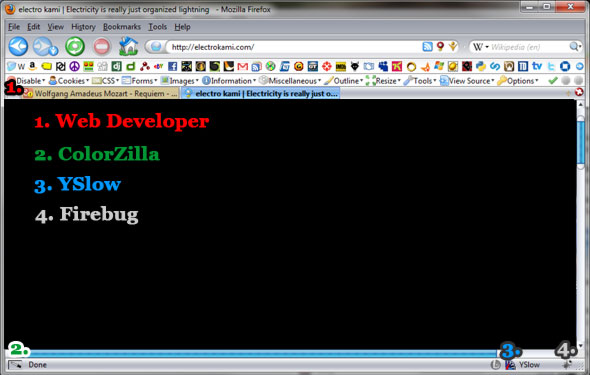Open the Gmail bookmark icon
This screenshot has height=375, width=590.
[x=243, y=67]
